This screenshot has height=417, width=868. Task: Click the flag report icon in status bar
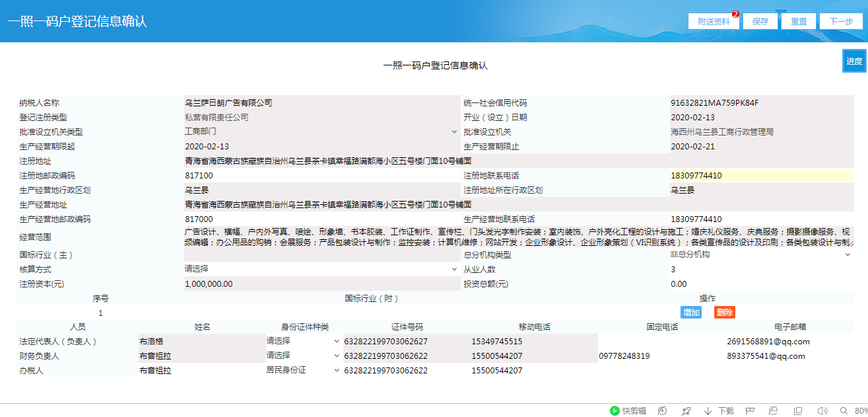coord(750,410)
